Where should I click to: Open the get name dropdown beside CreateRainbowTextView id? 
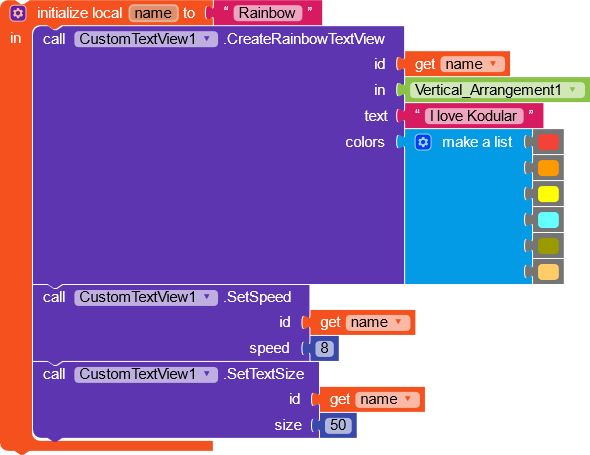[472, 64]
